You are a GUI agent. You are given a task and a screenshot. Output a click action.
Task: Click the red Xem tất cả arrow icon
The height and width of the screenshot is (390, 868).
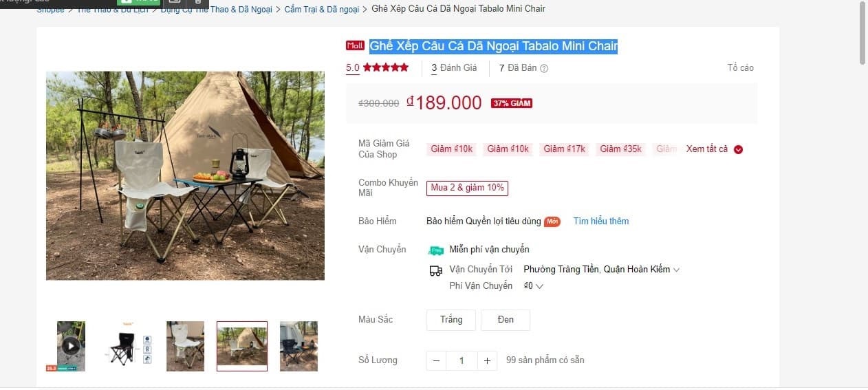pyautogui.click(x=738, y=149)
